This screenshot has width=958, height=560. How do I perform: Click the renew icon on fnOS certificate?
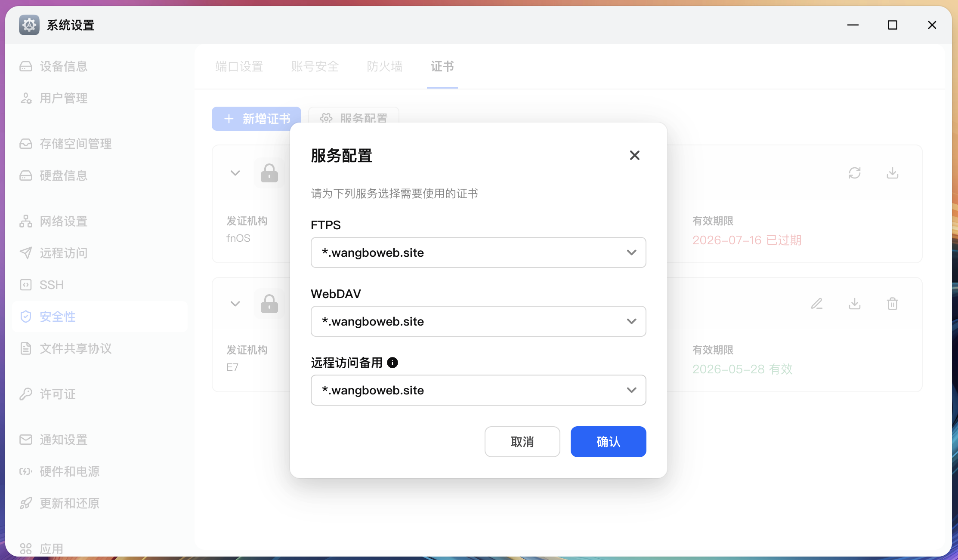point(854,173)
